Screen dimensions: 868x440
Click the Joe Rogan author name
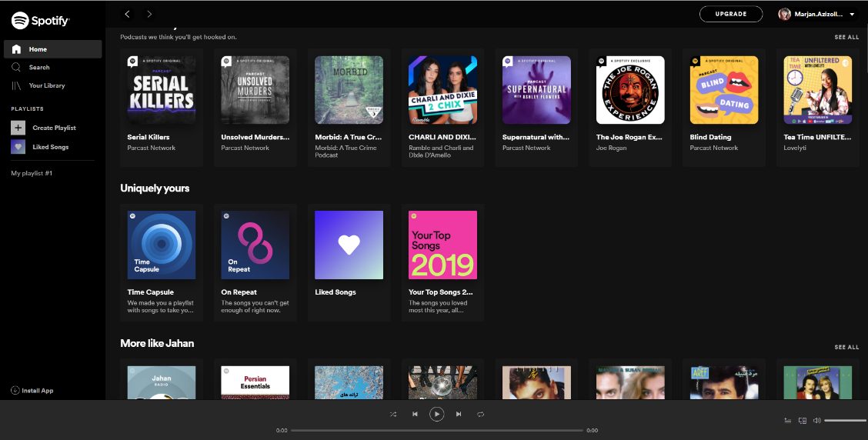611,148
